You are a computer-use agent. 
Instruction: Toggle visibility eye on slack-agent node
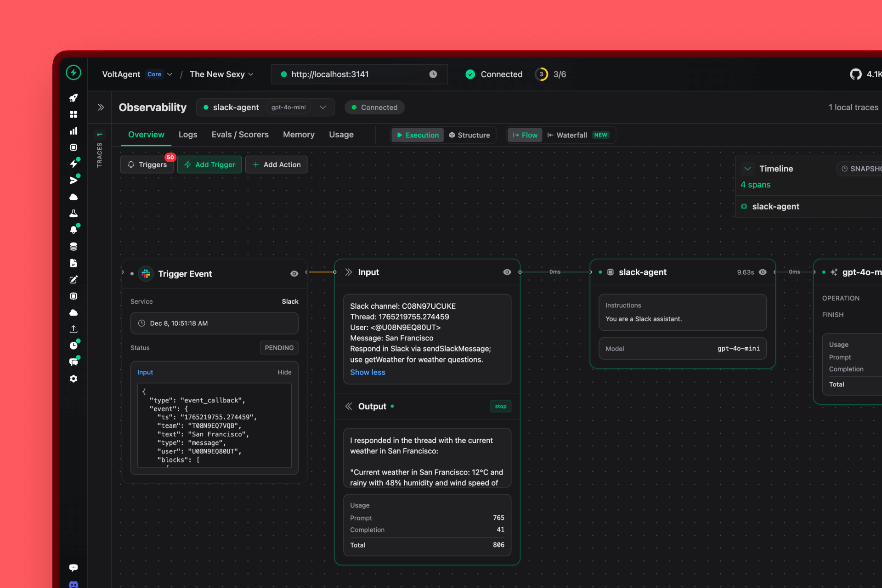(x=763, y=272)
